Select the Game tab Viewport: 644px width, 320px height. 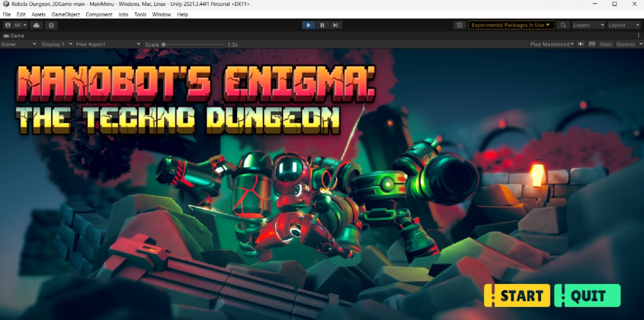(x=14, y=36)
